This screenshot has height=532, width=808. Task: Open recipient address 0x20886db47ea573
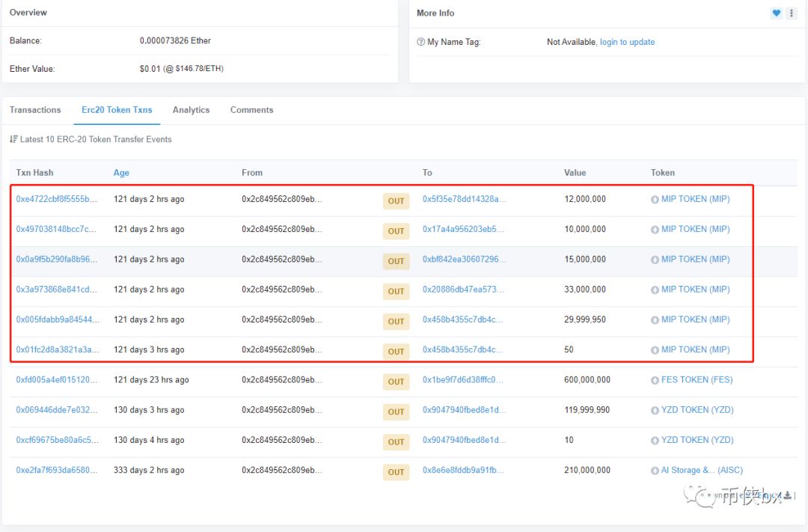pos(463,290)
